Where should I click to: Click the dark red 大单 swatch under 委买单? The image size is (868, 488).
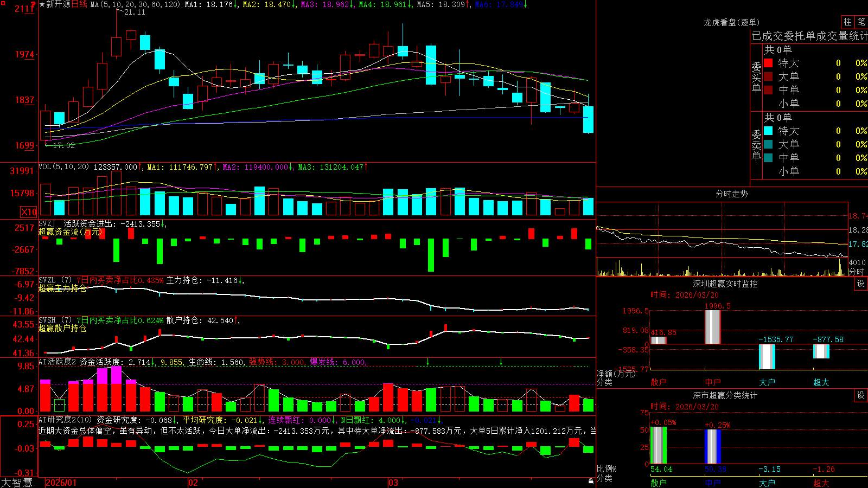[768, 76]
